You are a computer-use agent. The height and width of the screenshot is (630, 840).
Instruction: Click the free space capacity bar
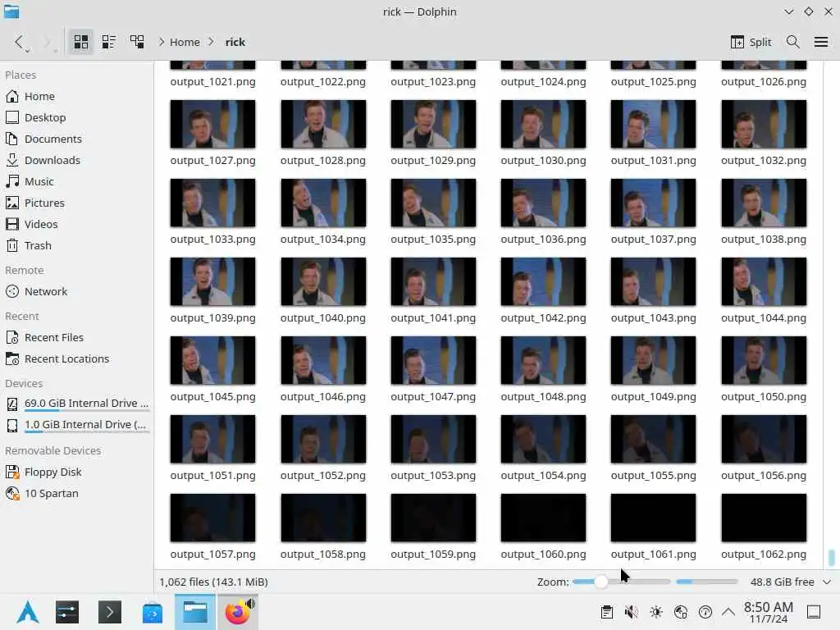[x=706, y=582]
